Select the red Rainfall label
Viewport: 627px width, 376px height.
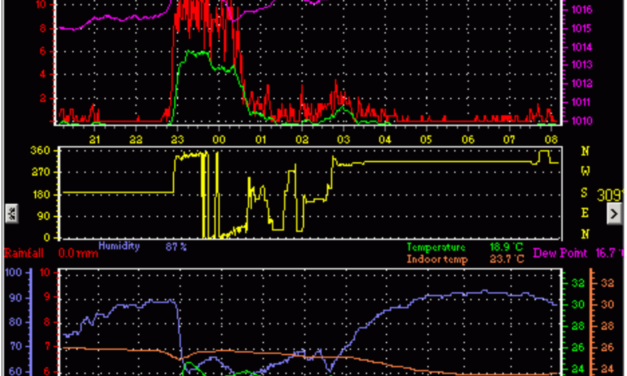click(x=24, y=254)
